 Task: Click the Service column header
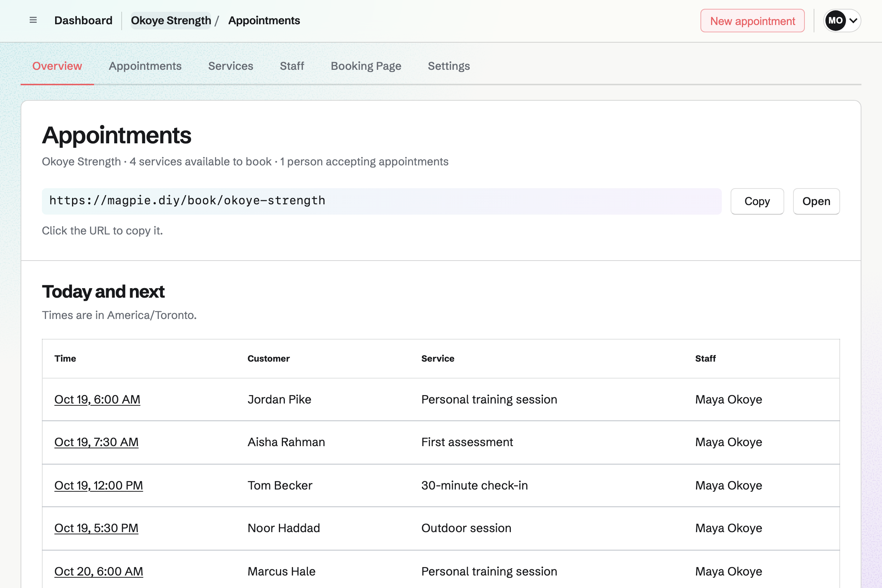click(x=438, y=359)
